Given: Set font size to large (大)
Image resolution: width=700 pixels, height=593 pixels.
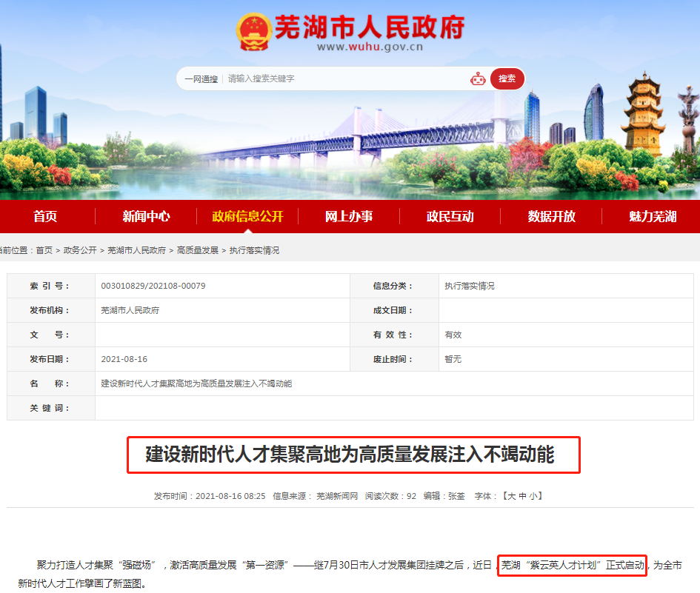Looking at the screenshot, I should pos(511,496).
